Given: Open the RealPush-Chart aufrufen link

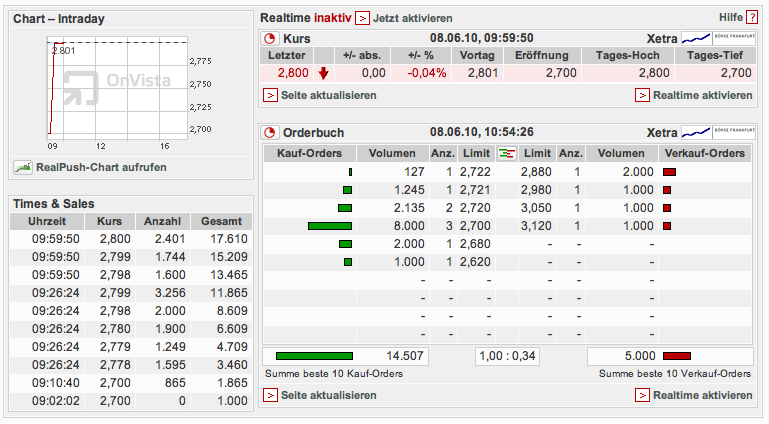Looking at the screenshot, I should [x=101, y=167].
